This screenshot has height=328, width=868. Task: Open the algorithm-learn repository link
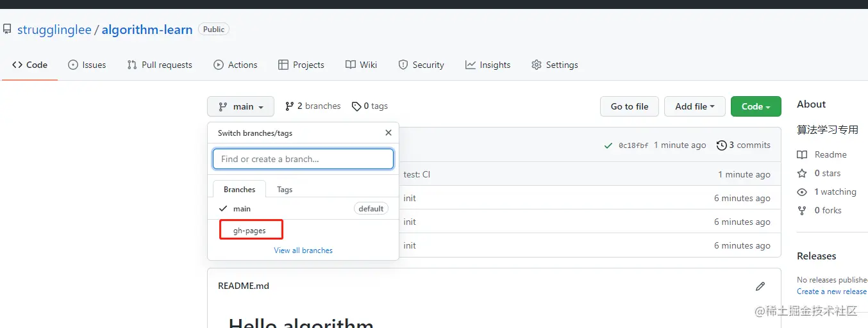click(x=147, y=29)
